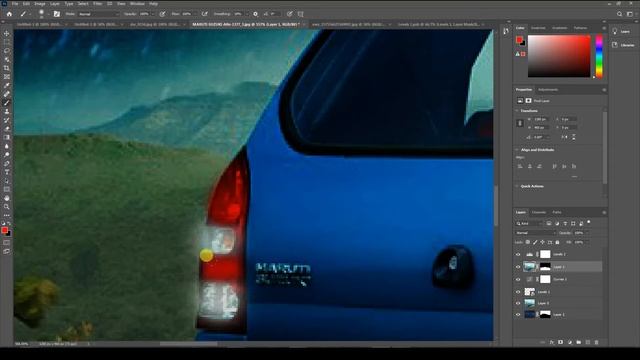Collapse the Quick Actions section
Screen dimensions: 640x360
tap(517, 186)
